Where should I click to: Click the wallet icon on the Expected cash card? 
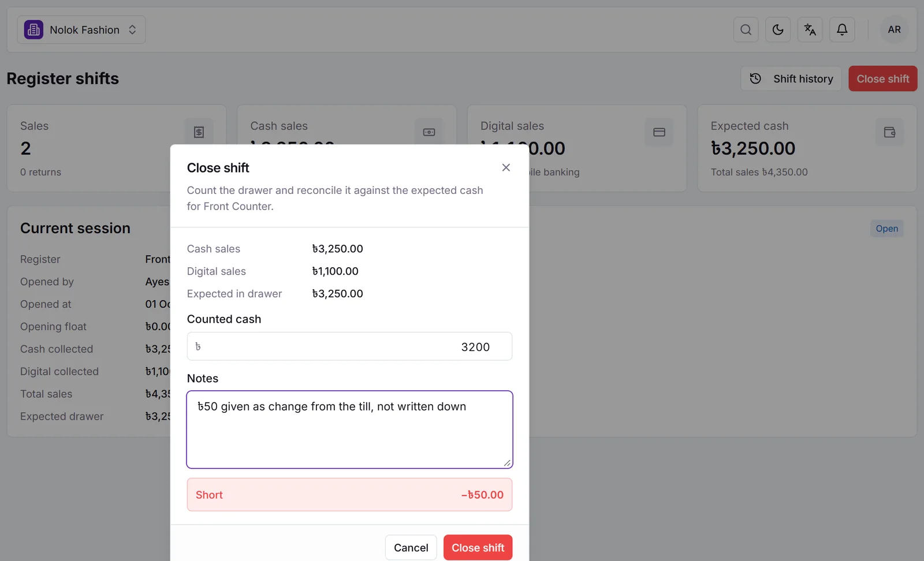click(889, 132)
